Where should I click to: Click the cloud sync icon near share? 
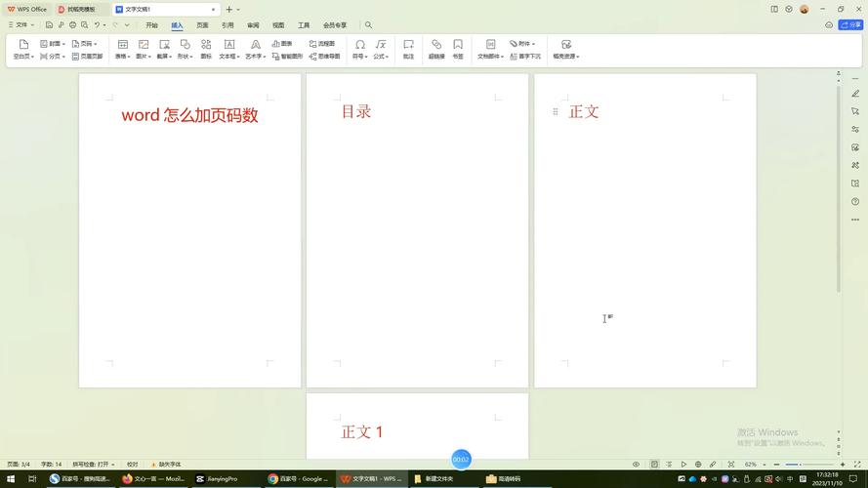coord(829,25)
